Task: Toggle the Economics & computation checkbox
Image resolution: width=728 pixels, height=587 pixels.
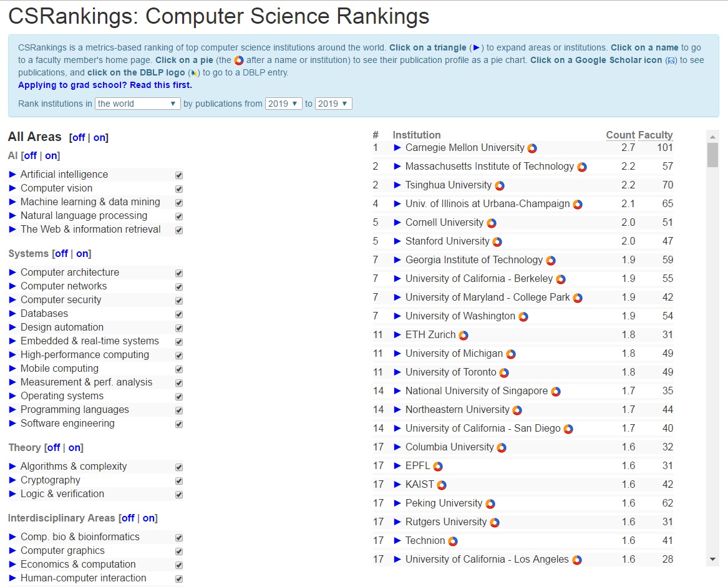Action: [x=179, y=565]
